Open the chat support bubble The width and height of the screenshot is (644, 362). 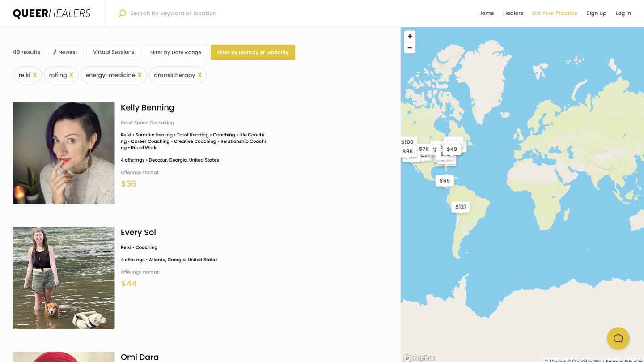coord(618,338)
